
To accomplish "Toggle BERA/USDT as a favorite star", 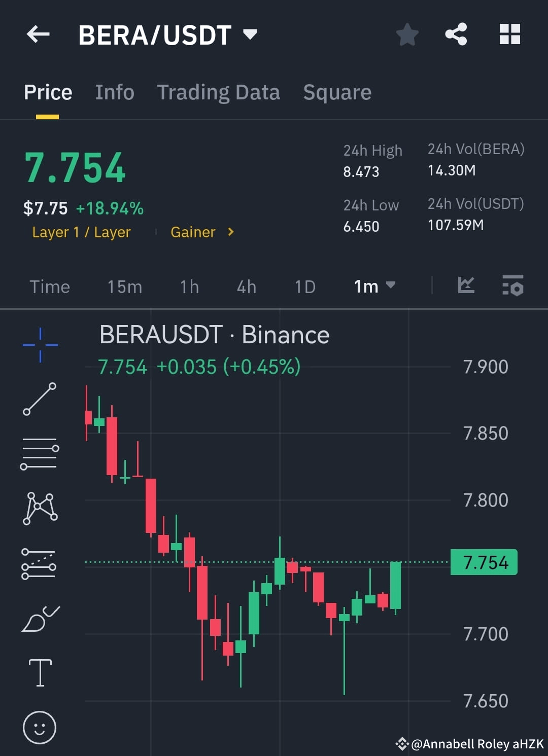I will tap(406, 34).
